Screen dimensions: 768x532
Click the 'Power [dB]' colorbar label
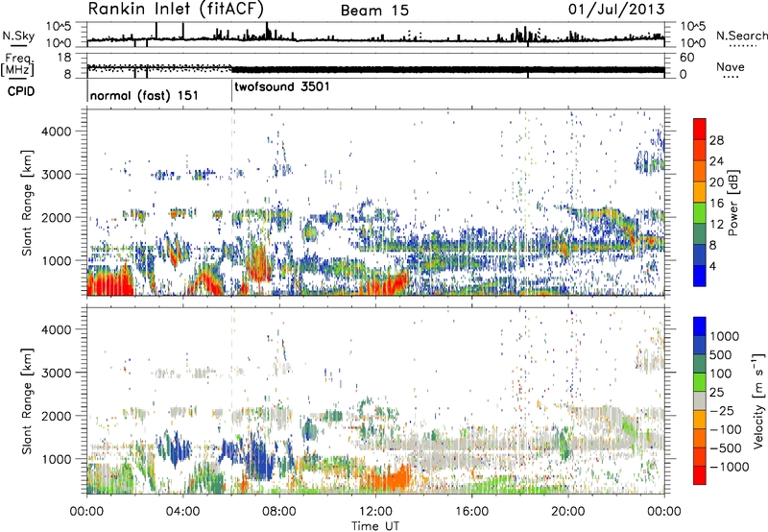pyautogui.click(x=732, y=203)
